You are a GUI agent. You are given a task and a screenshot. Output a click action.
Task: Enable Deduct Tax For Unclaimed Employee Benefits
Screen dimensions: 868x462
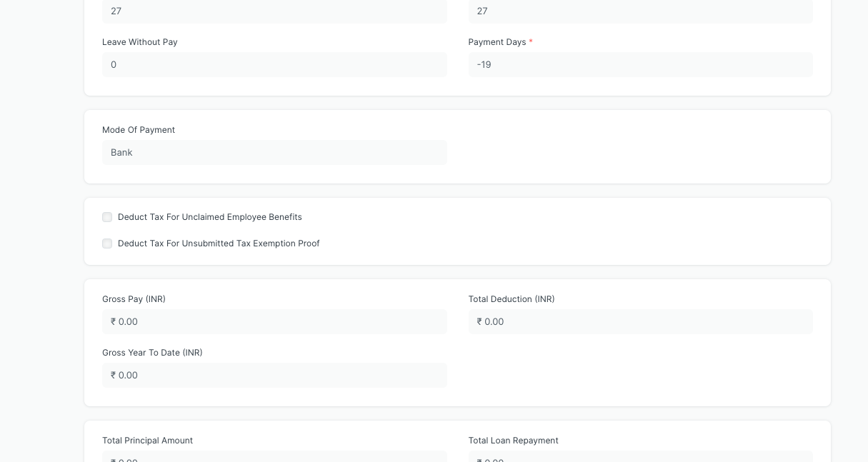[107, 217]
